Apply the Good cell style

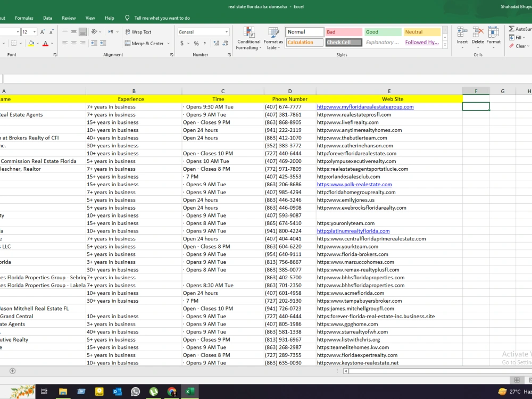click(x=383, y=32)
